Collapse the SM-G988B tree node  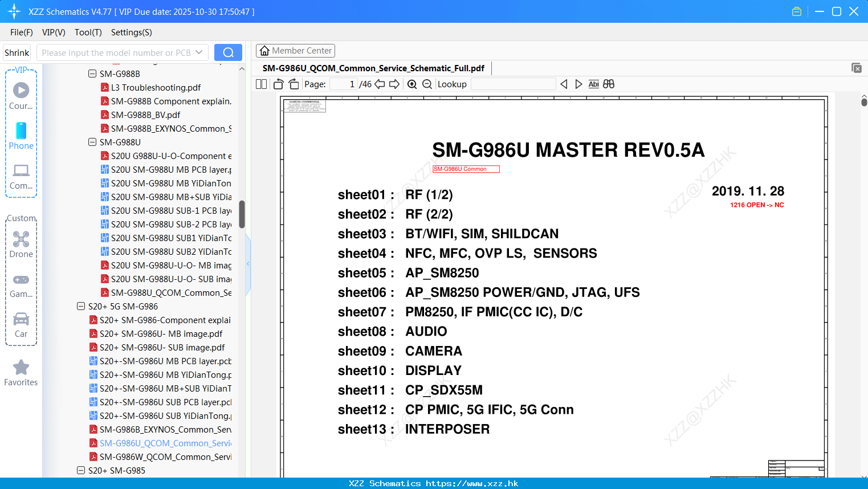[92, 74]
